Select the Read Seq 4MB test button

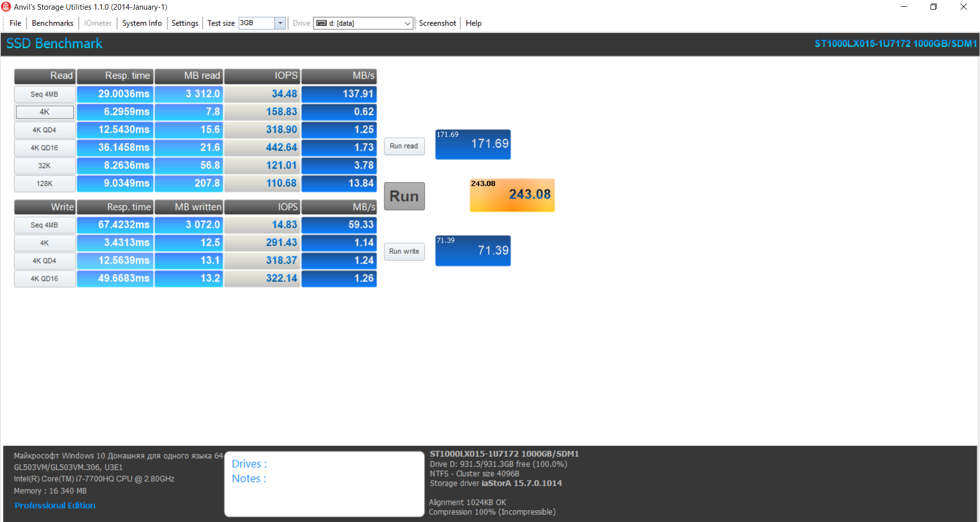[x=45, y=94]
